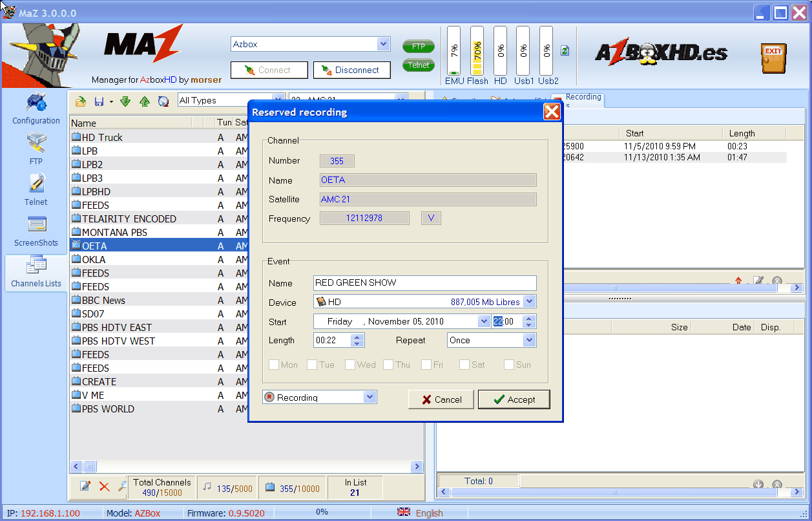The width and height of the screenshot is (812, 521).
Task: Open the Start date calendar dropdown
Action: (484, 321)
